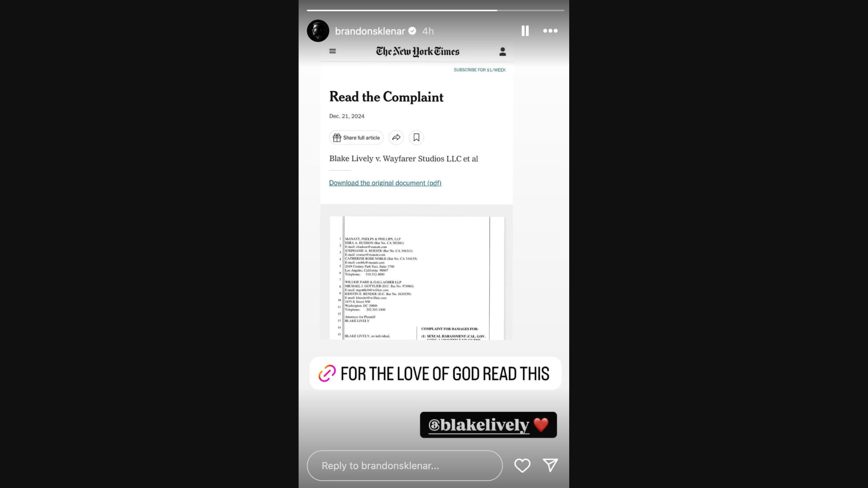Open the more options menu
Screen dimensions: 868x488
[550, 30]
